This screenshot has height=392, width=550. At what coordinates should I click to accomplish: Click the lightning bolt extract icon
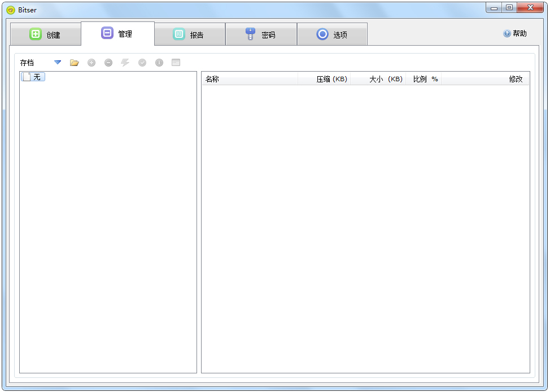pyautogui.click(x=125, y=63)
